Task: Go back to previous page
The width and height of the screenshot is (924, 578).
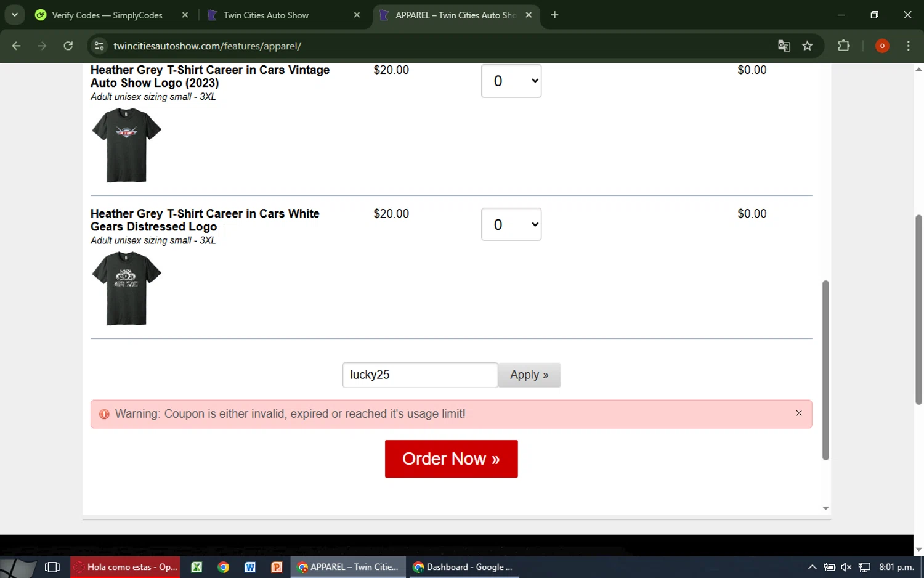Action: click(x=17, y=46)
